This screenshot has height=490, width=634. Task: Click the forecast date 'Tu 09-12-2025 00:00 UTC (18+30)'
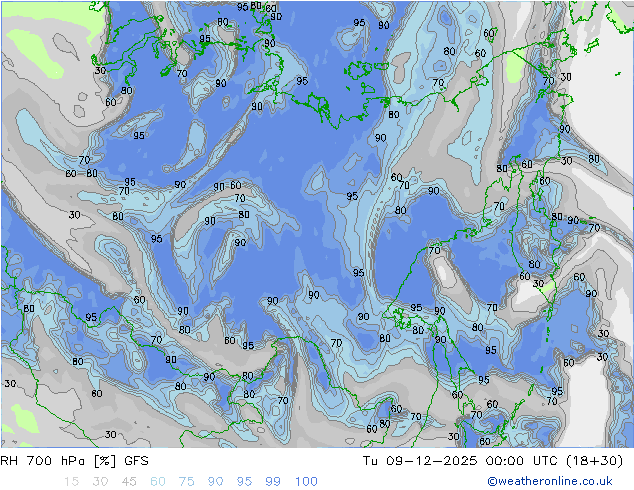(x=492, y=460)
